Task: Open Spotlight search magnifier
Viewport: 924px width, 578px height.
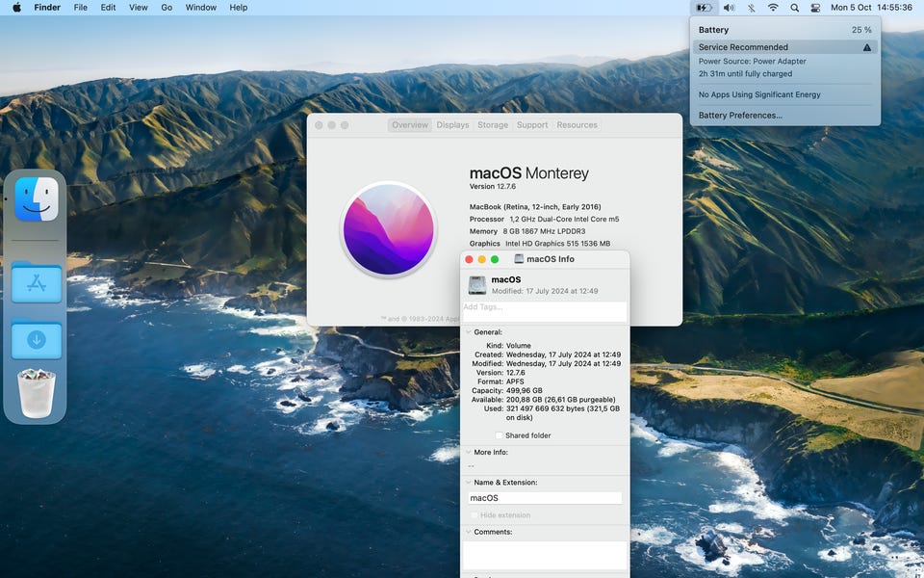Action: (795, 8)
